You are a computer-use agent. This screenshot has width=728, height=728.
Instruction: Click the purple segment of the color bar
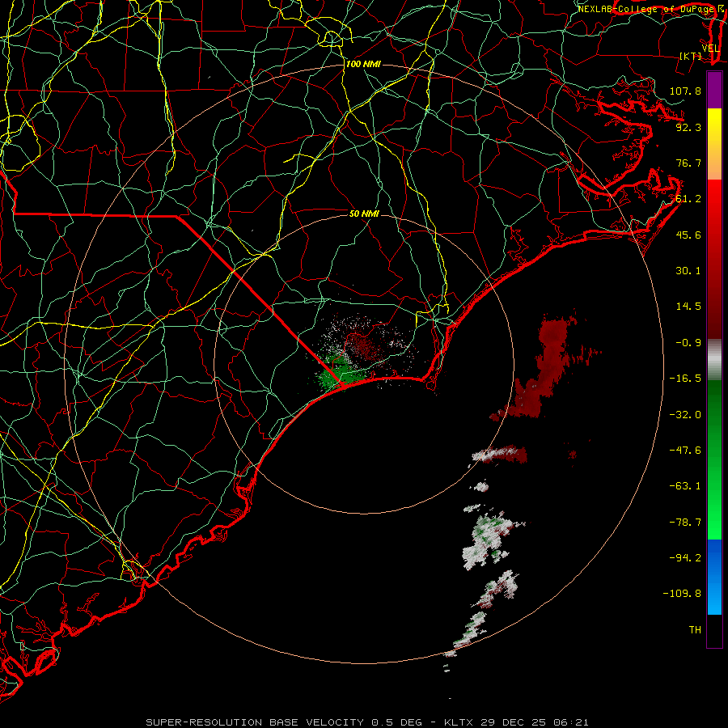714,90
